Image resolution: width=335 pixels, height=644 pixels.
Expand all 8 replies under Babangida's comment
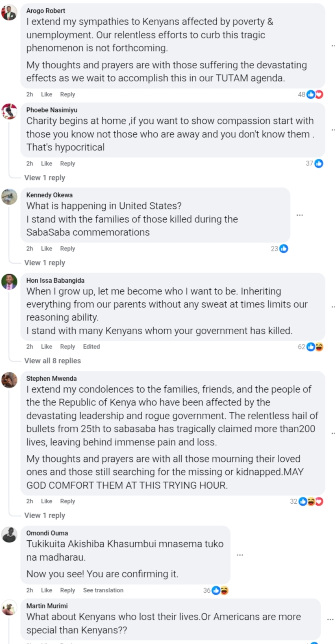(52, 361)
